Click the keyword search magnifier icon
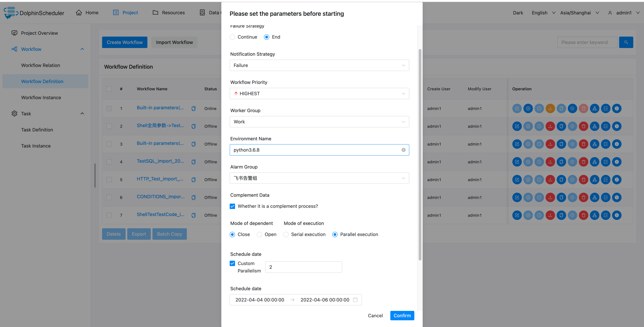The image size is (644, 327). tap(626, 42)
